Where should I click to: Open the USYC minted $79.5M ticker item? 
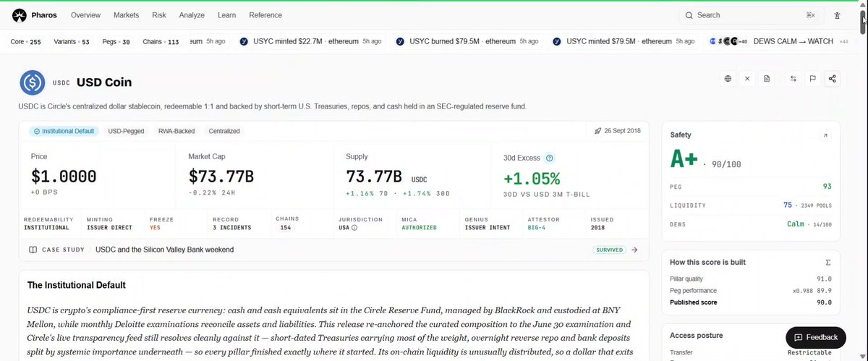624,41
